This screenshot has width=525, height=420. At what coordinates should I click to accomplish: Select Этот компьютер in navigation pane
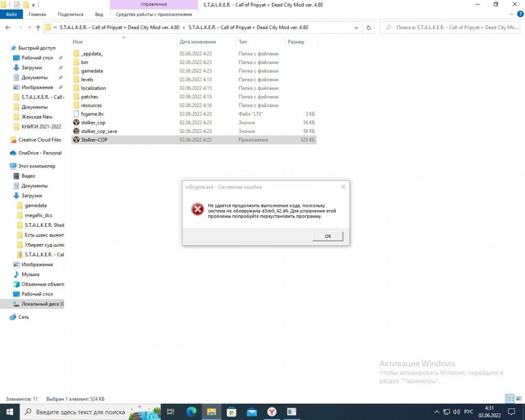click(37, 166)
